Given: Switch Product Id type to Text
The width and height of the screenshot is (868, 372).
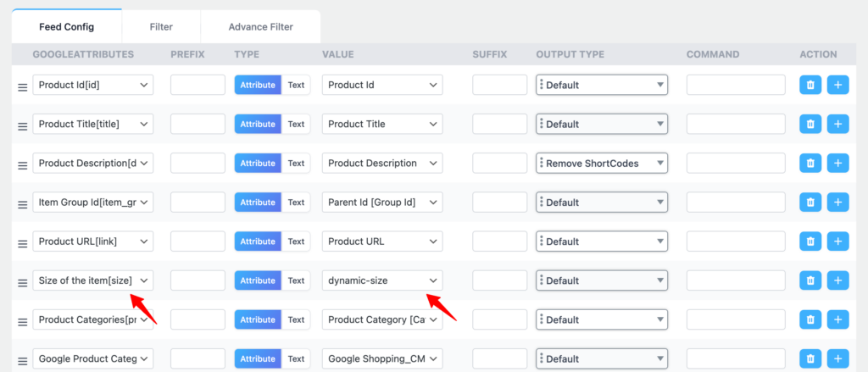Looking at the screenshot, I should click(x=296, y=85).
